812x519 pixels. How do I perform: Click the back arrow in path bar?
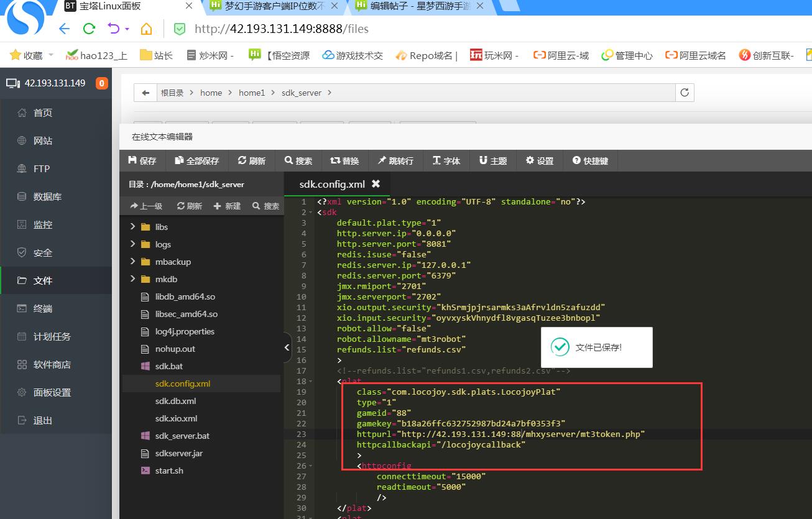(145, 93)
